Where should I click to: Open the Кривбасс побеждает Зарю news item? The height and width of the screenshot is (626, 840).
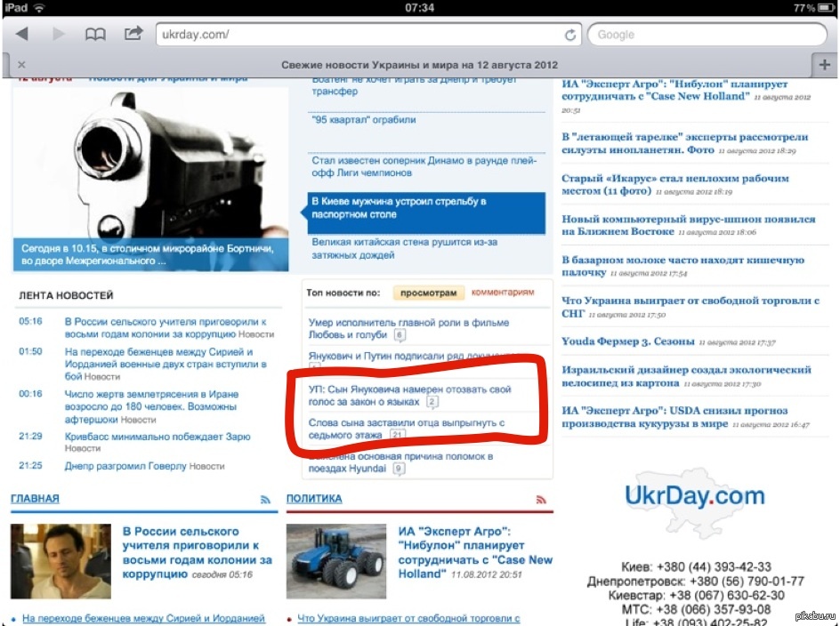157,437
